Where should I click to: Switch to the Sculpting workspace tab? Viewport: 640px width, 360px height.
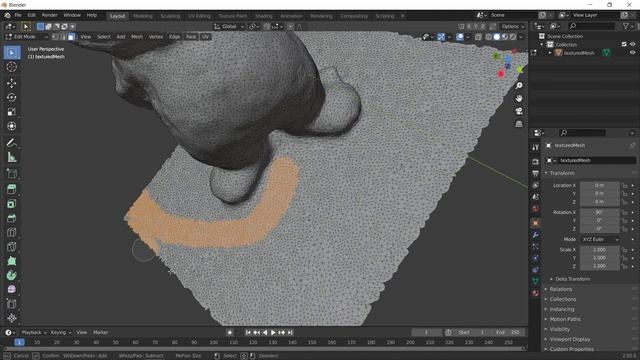170,16
